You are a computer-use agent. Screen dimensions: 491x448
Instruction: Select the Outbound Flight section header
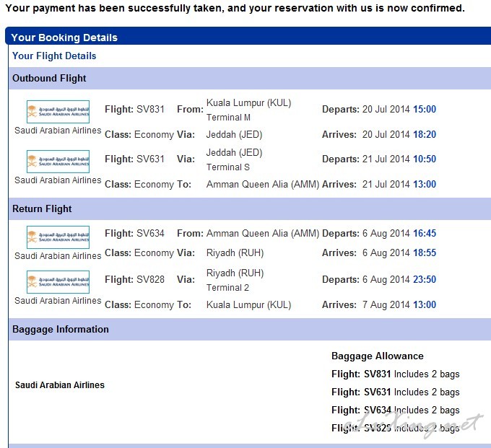coord(250,78)
